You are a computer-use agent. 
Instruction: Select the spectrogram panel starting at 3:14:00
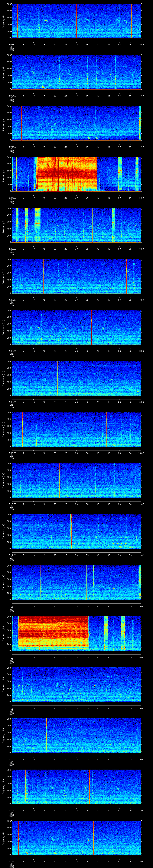pyautogui.click(x=77, y=685)
